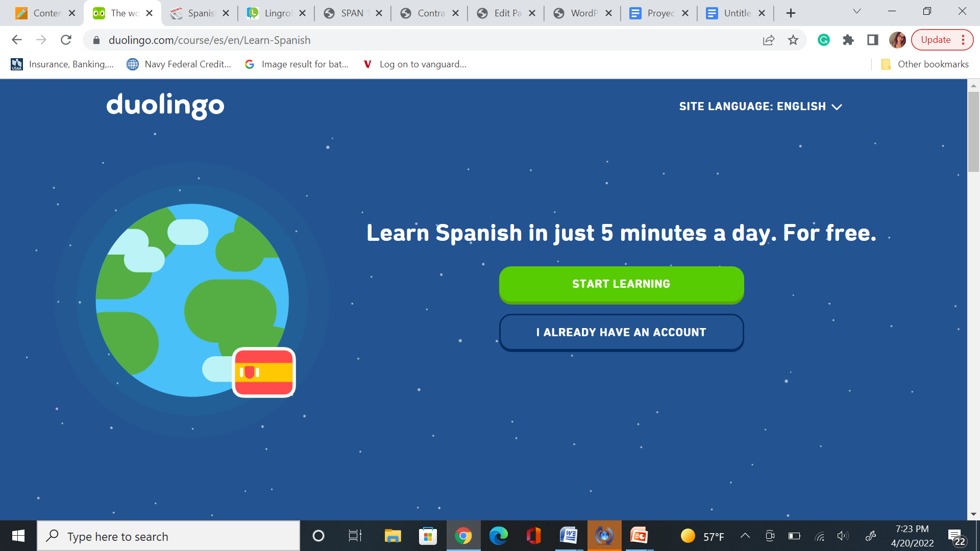Screen dimensions: 980x551
Task: Open Microsoft Edge from taskbar
Action: [498, 536]
